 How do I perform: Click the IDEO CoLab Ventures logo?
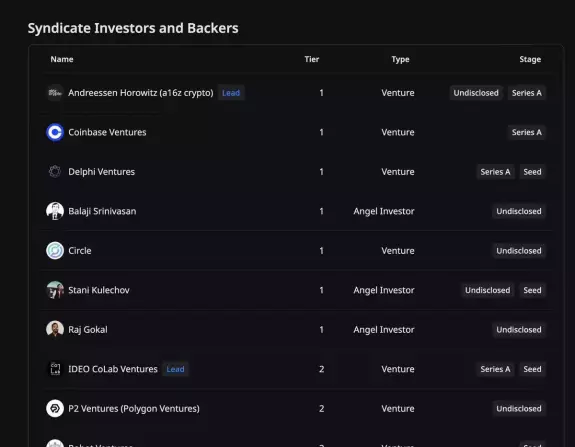coord(55,369)
